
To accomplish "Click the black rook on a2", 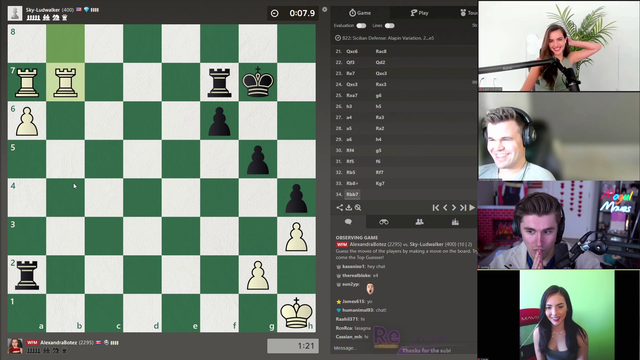I will tap(27, 275).
